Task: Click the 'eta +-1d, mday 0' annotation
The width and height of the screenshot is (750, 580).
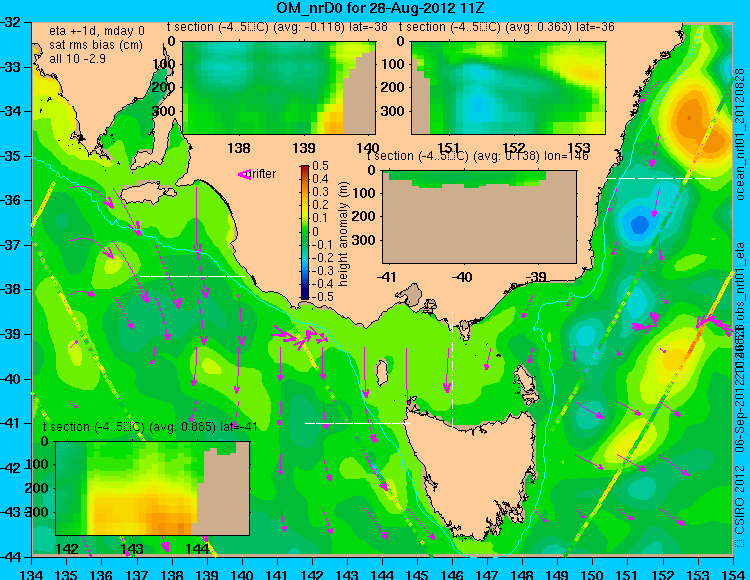Action: coord(97,31)
